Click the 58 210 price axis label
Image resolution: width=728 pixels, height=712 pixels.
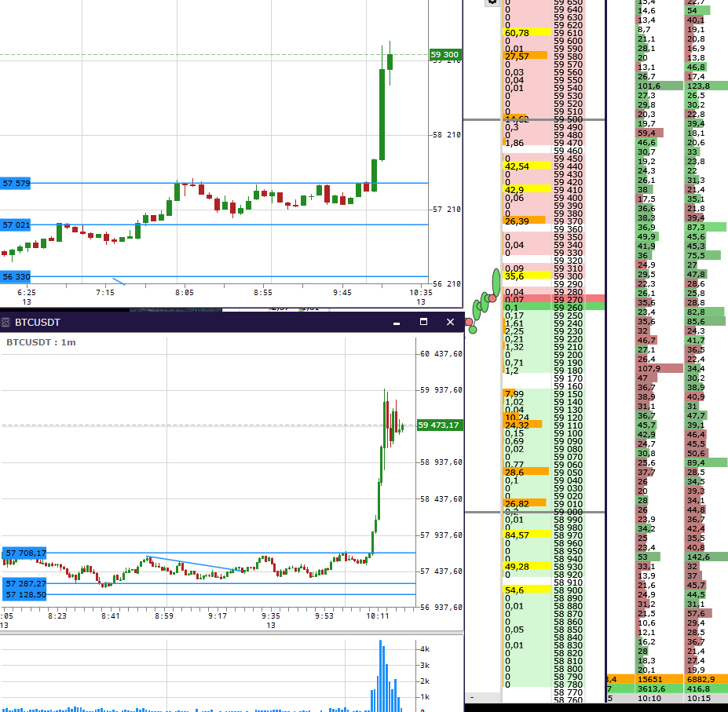[447, 135]
